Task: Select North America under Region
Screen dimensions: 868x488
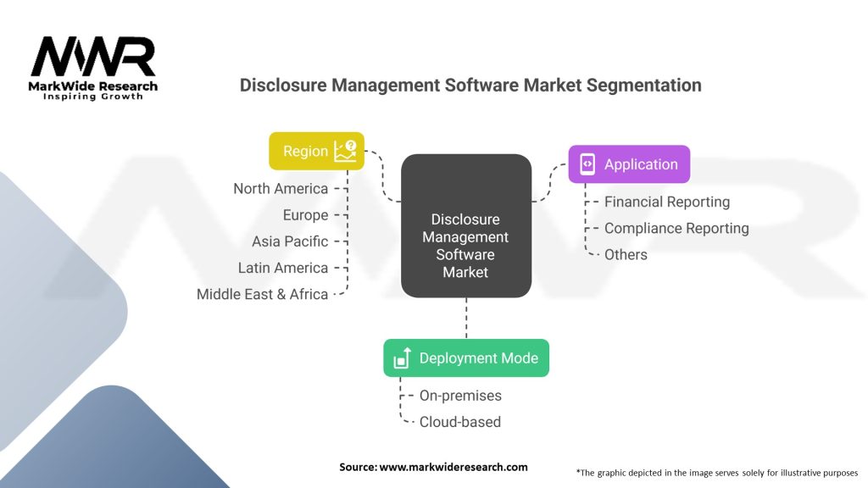Action: pyautogui.click(x=281, y=189)
